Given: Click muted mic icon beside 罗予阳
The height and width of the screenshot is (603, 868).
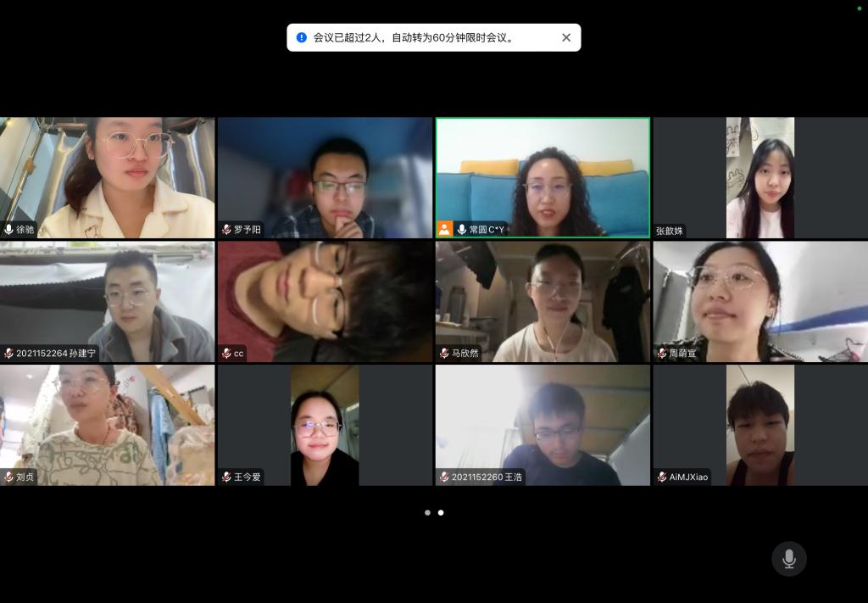Looking at the screenshot, I should 226,229.
